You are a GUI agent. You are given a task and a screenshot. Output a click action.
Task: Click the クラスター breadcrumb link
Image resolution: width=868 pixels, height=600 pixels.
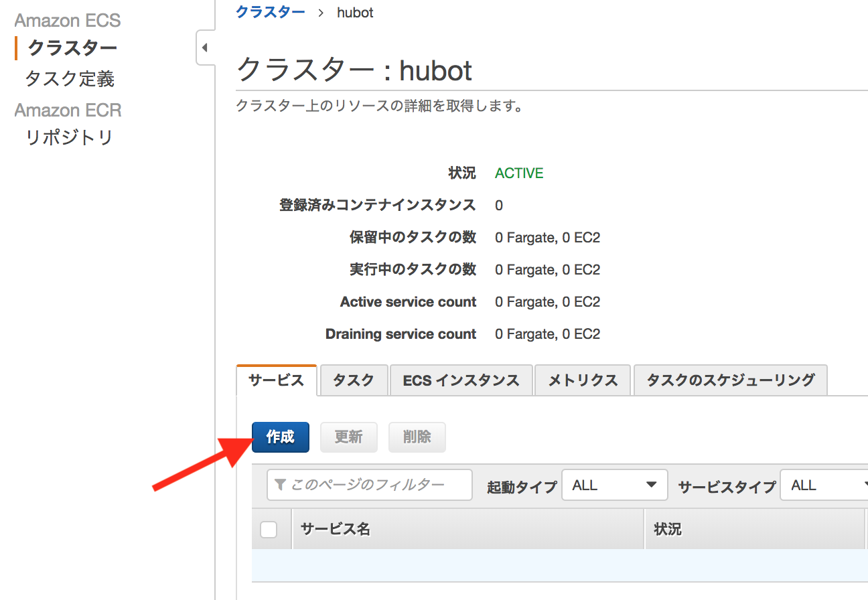tap(271, 11)
